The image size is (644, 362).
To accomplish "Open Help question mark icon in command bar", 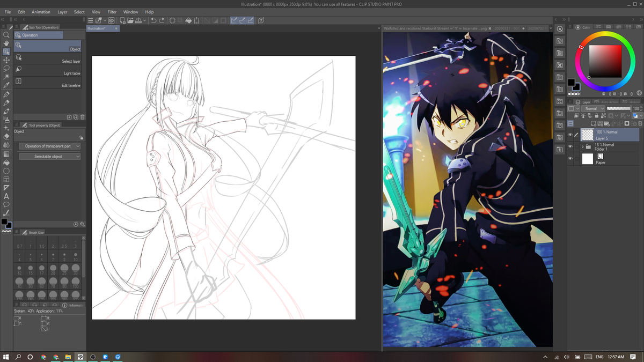I will pos(261,20).
